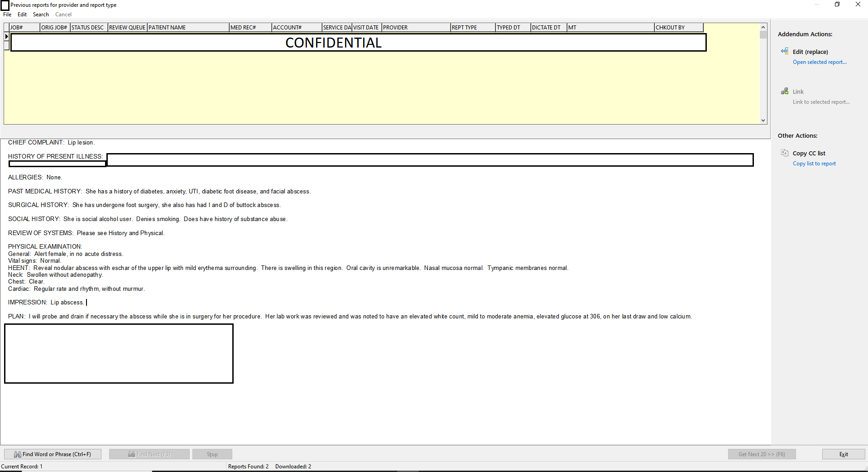Click the PLAN paragraph text

350,317
